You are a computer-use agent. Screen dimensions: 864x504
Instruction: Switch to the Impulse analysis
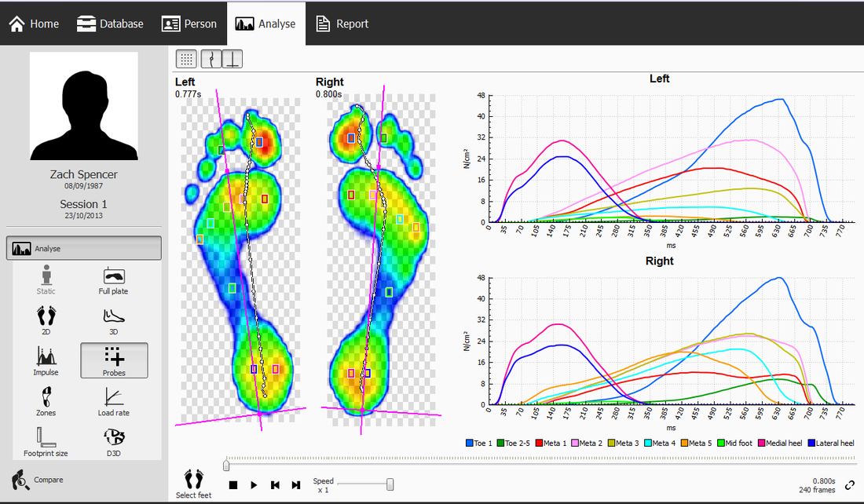(x=45, y=360)
